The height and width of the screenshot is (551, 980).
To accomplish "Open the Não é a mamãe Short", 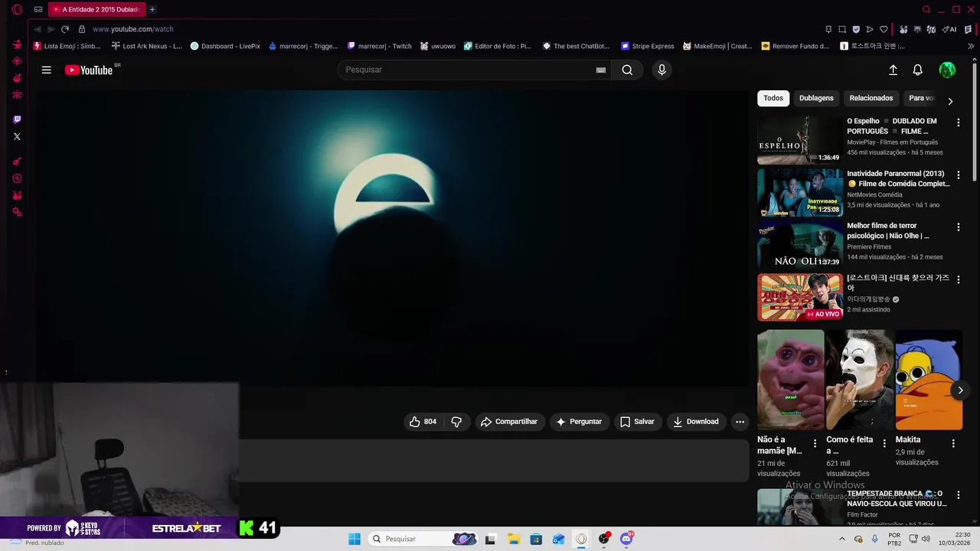I will (791, 380).
